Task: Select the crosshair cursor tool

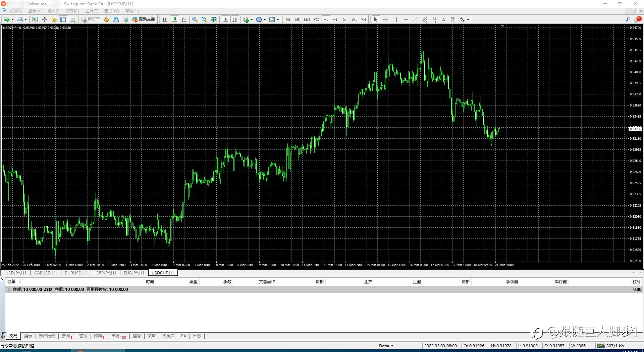Action: coord(385,19)
